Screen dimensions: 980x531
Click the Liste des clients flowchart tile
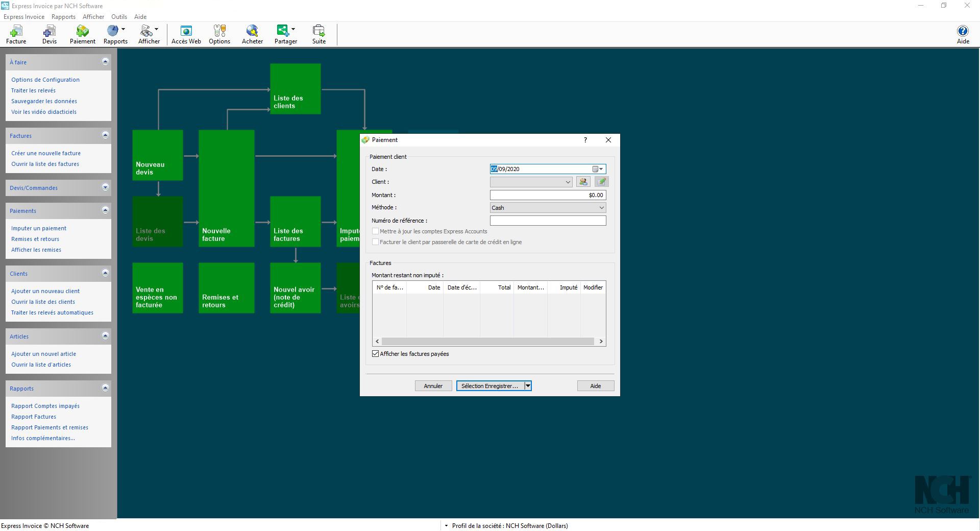click(x=296, y=89)
